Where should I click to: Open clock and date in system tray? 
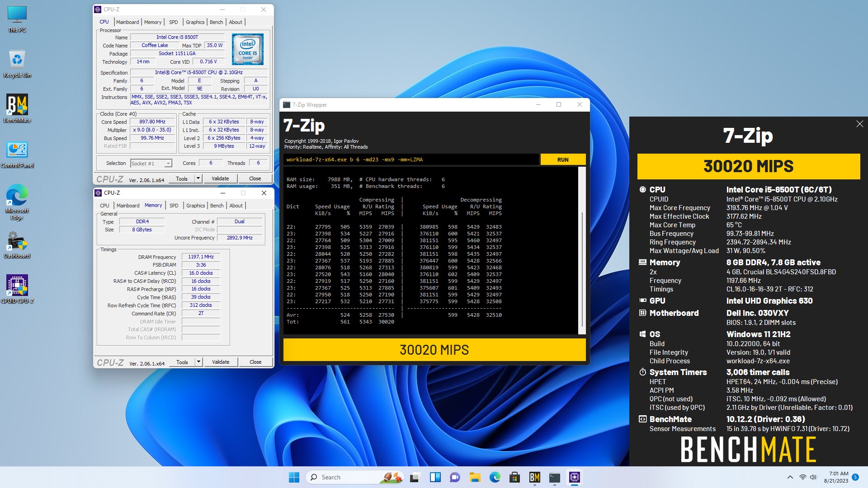836,477
